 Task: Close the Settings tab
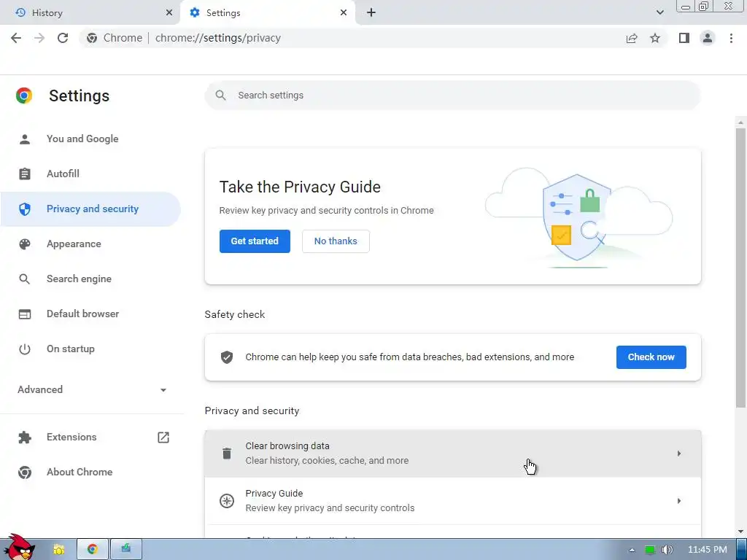coord(344,13)
